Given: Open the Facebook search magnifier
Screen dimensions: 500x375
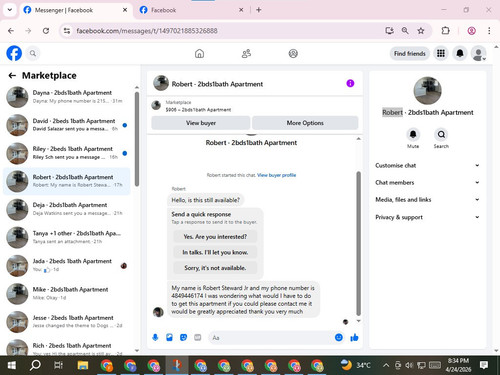Looking at the screenshot, I should tap(33, 53).
